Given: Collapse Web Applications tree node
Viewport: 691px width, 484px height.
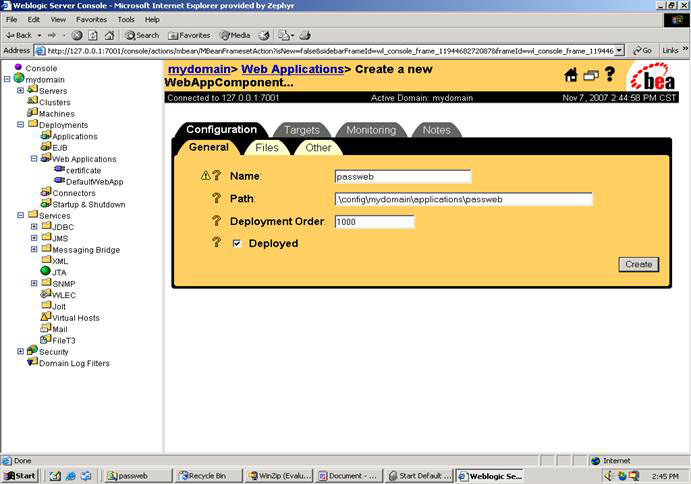Looking at the screenshot, I should click(34, 159).
